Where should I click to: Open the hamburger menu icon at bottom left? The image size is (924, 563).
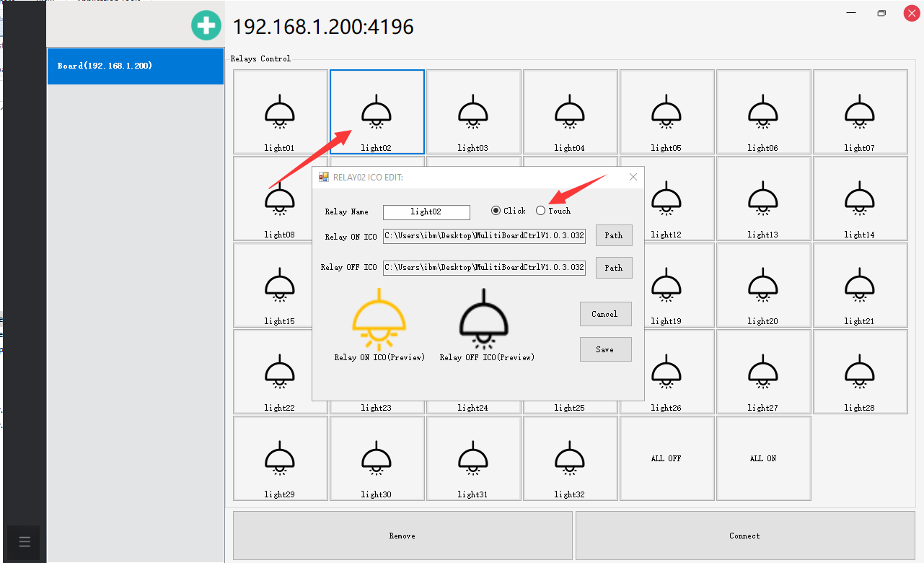coord(25,542)
